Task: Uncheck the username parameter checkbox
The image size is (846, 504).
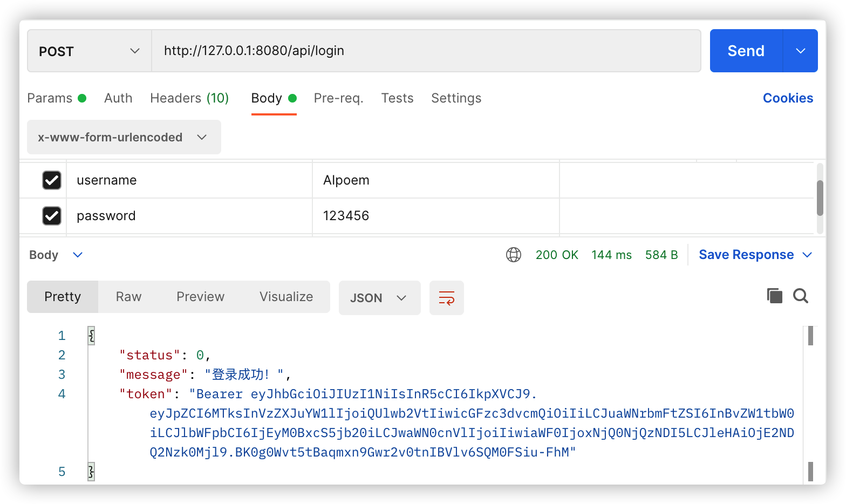Action: (x=52, y=180)
